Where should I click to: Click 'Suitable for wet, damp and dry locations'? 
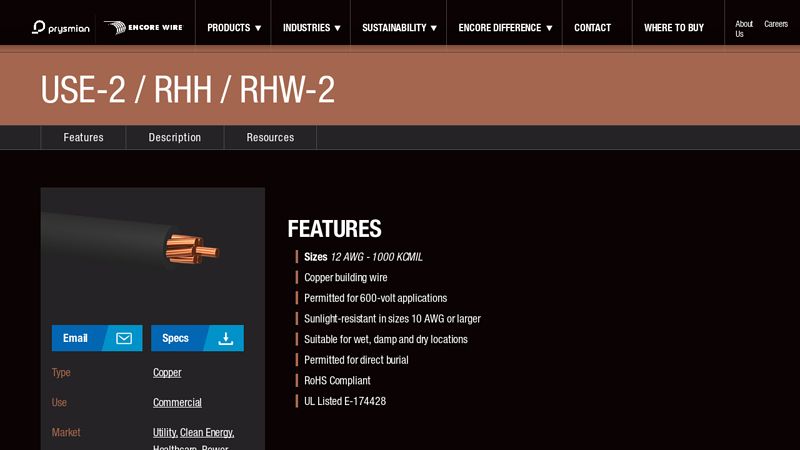click(x=386, y=339)
